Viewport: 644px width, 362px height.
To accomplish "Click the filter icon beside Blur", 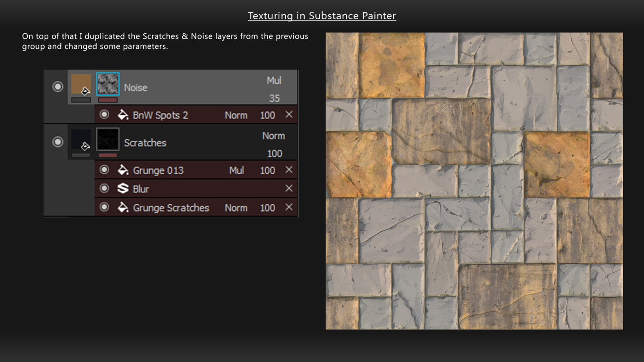I will coord(123,188).
